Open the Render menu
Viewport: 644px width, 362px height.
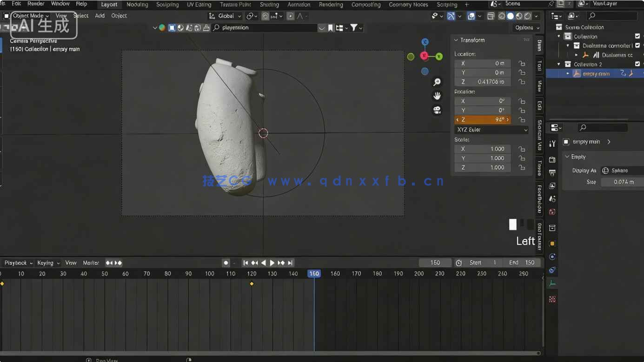36,4
